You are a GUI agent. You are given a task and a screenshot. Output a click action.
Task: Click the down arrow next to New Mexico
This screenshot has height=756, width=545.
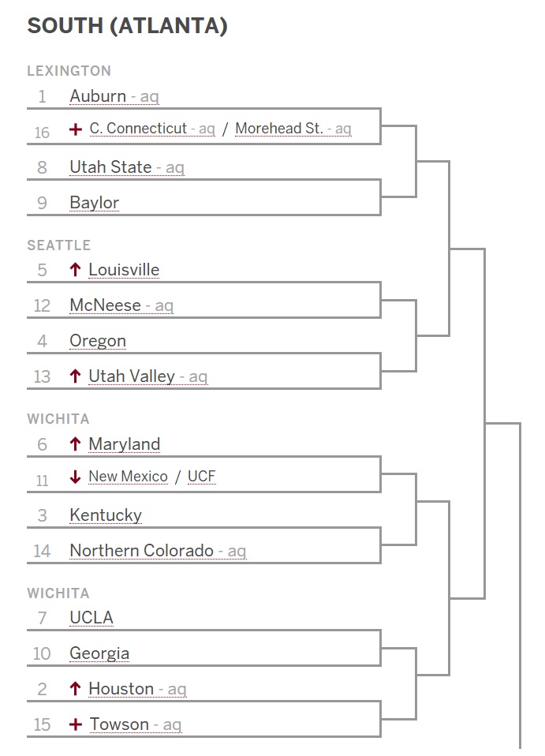click(76, 477)
